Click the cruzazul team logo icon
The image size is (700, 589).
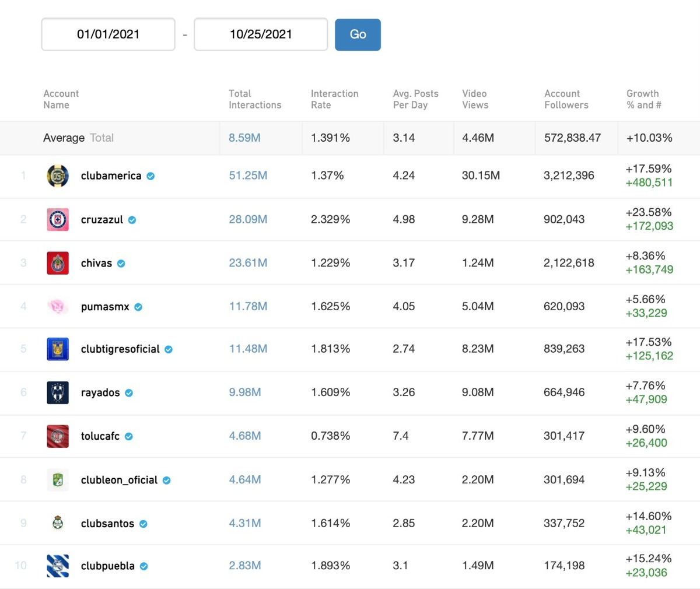[58, 219]
